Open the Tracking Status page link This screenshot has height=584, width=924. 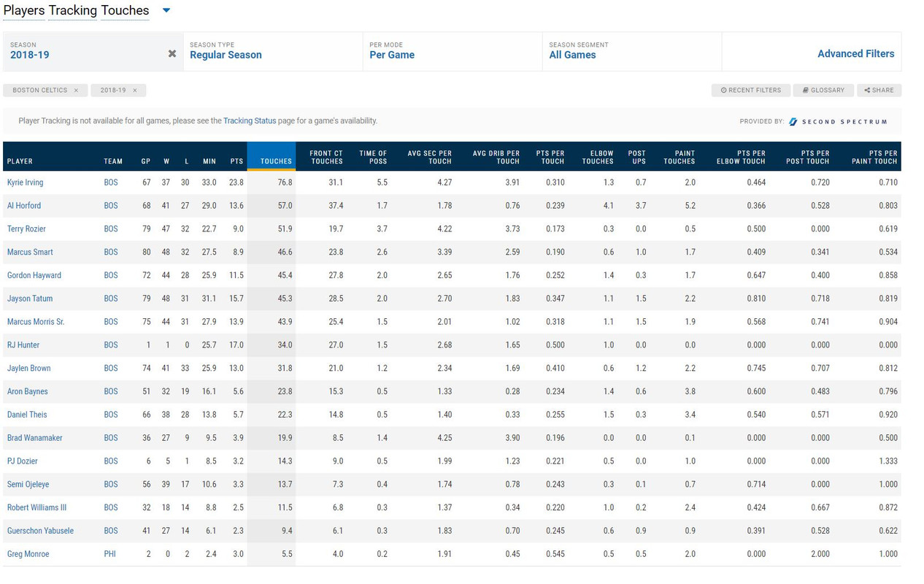tap(250, 120)
